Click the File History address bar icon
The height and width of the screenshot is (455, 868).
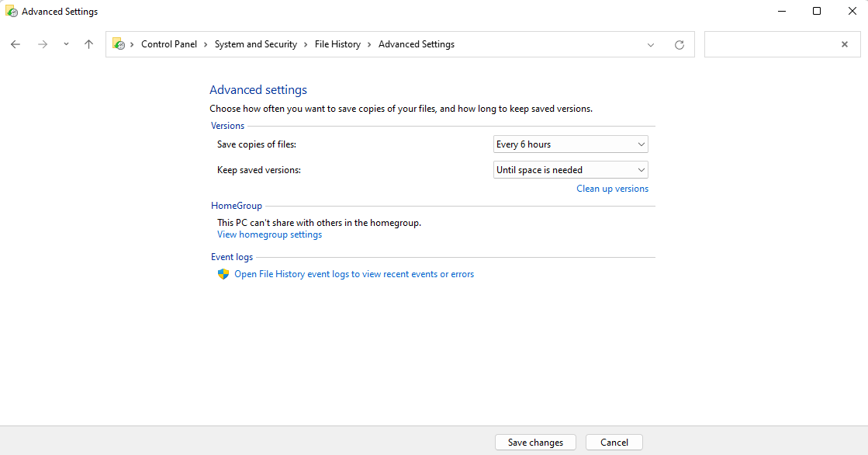point(119,44)
